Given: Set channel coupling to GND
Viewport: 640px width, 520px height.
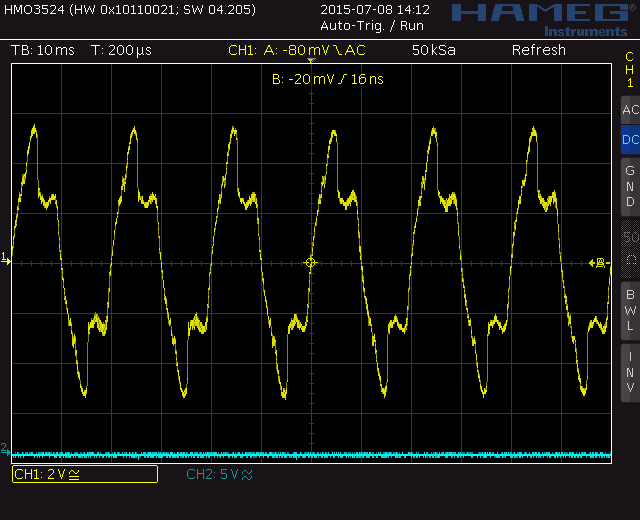Looking at the screenshot, I should coord(629,187).
